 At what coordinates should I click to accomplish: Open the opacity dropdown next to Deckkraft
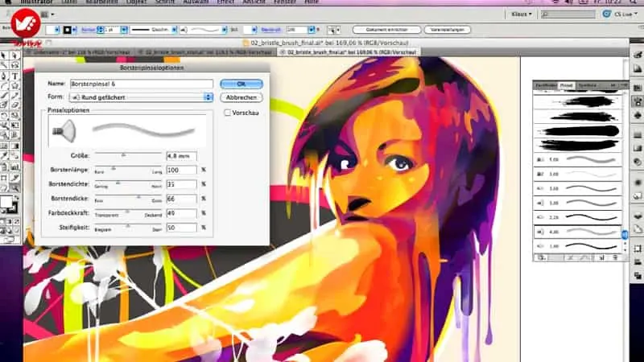[311, 30]
